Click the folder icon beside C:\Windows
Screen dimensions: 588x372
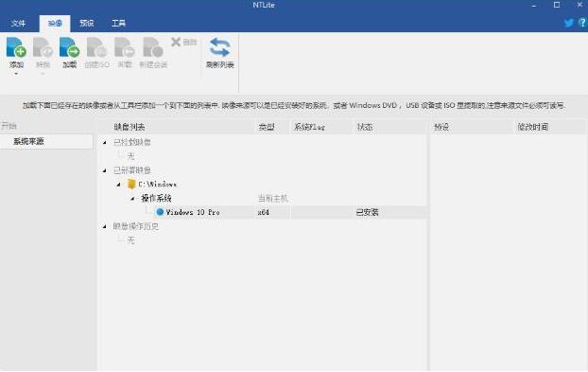pyautogui.click(x=131, y=184)
